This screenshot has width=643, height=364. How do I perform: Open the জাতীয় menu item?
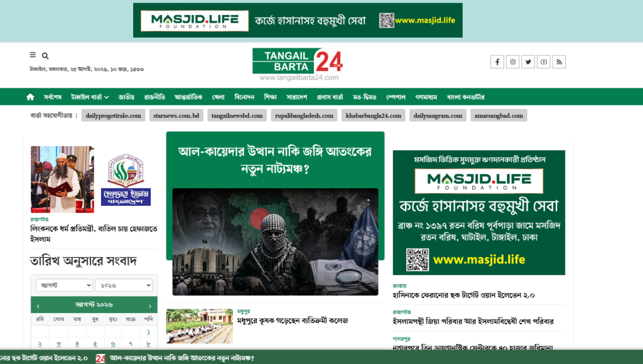(x=126, y=97)
